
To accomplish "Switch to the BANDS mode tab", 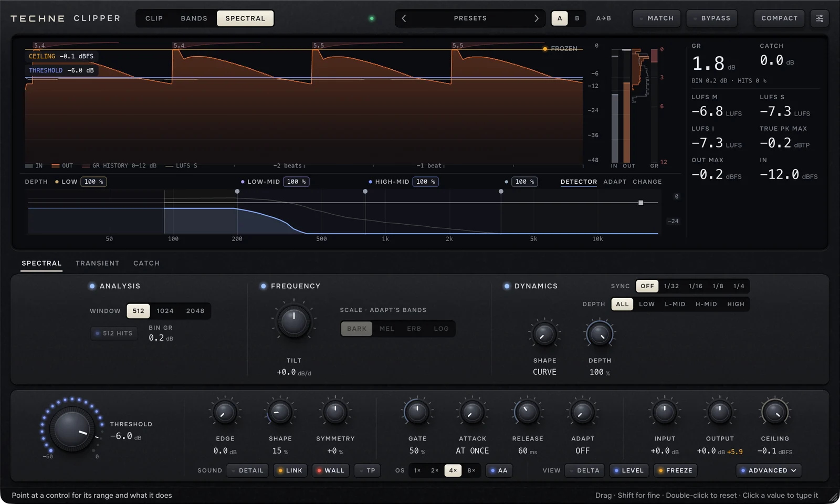I will (x=194, y=18).
